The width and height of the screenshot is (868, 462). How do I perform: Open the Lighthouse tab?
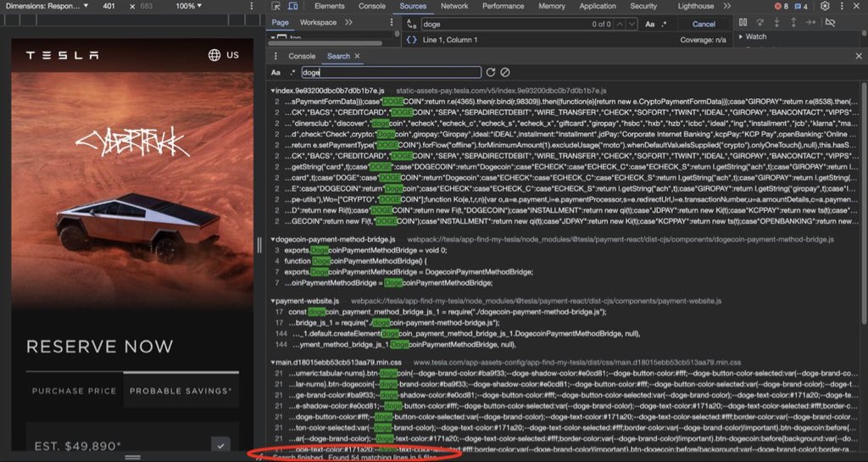pos(696,6)
